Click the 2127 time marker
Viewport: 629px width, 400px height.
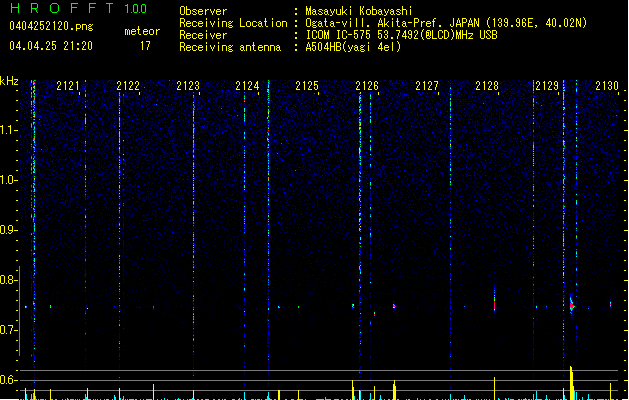click(x=427, y=86)
